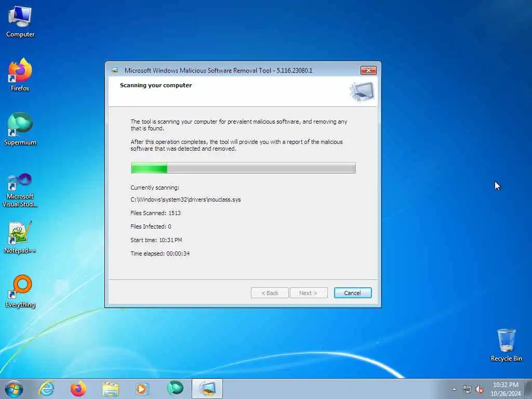Select the Recycle Bin icon
This screenshot has width=532, height=399.
pyautogui.click(x=506, y=345)
